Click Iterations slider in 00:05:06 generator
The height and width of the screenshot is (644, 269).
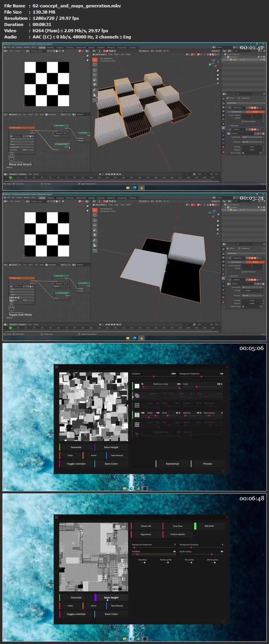pyautogui.click(x=154, y=376)
